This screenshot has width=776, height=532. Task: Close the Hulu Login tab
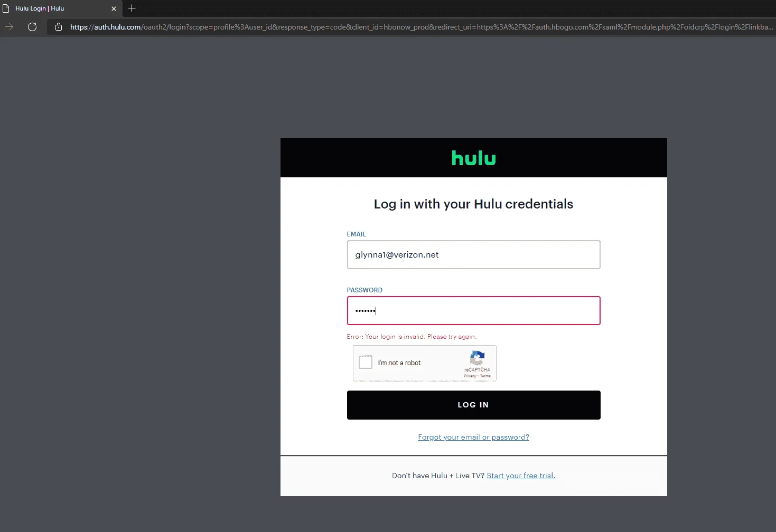114,8
